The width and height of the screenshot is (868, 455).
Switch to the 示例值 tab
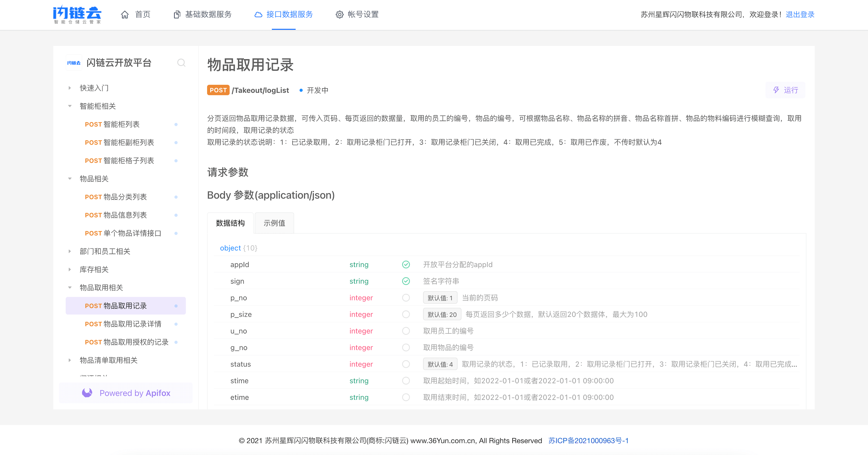coord(274,223)
